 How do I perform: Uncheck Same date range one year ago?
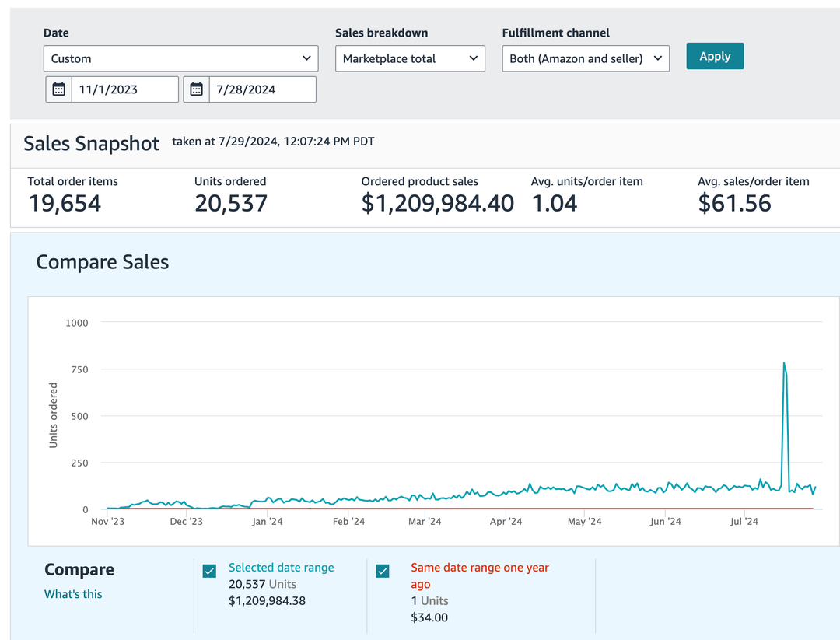tap(383, 572)
